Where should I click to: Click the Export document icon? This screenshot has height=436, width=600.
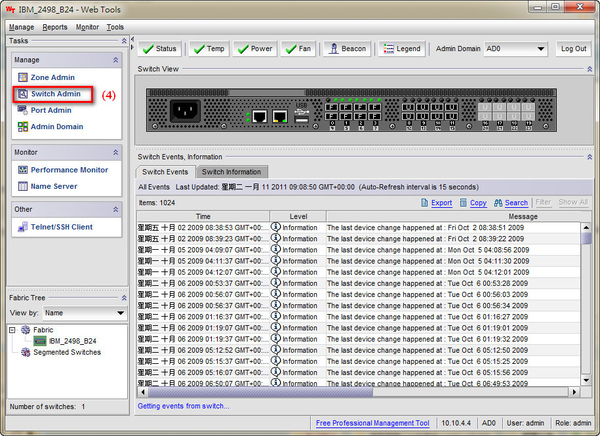[424, 203]
